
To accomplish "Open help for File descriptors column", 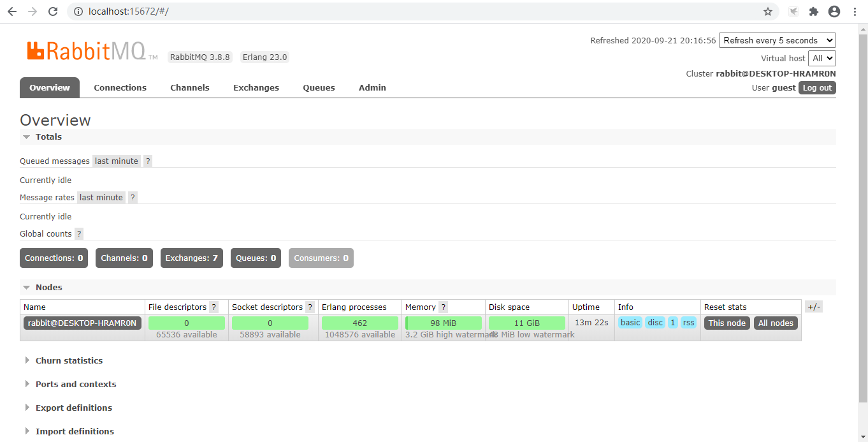I will [x=214, y=307].
